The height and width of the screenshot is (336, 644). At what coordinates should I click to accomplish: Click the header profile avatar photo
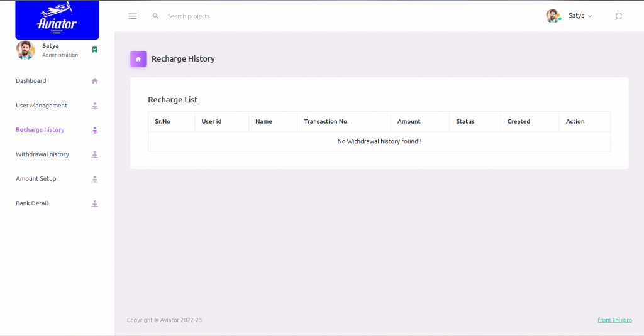pyautogui.click(x=553, y=16)
